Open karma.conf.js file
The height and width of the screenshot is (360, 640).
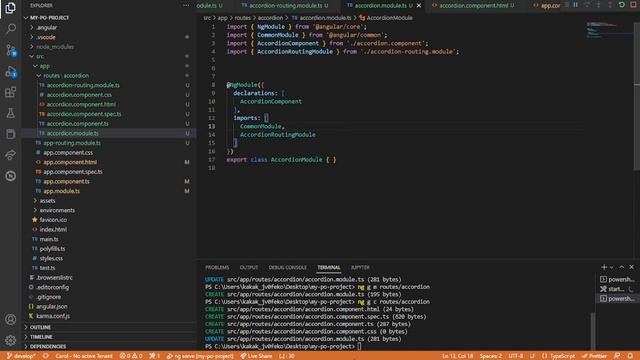tap(53, 316)
